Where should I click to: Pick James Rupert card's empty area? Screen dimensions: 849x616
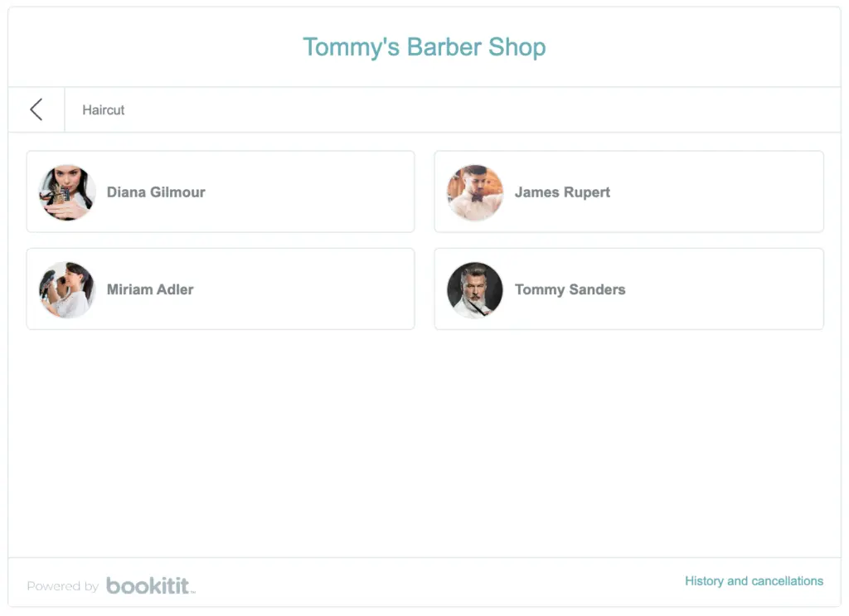(x=715, y=192)
